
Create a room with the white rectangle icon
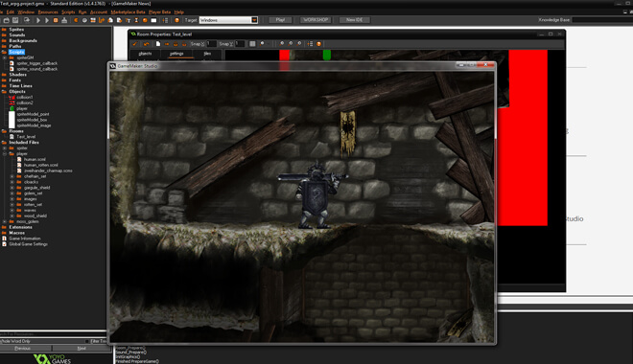[x=153, y=20]
